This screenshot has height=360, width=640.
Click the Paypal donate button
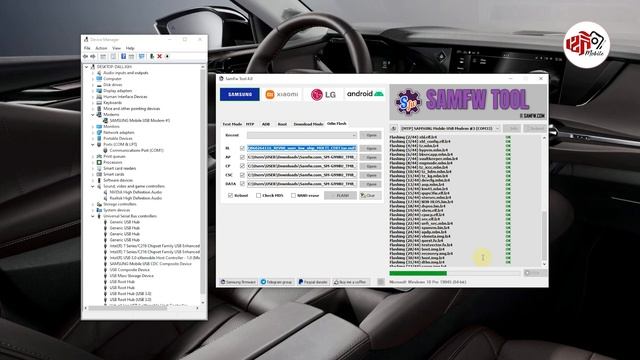point(313,282)
